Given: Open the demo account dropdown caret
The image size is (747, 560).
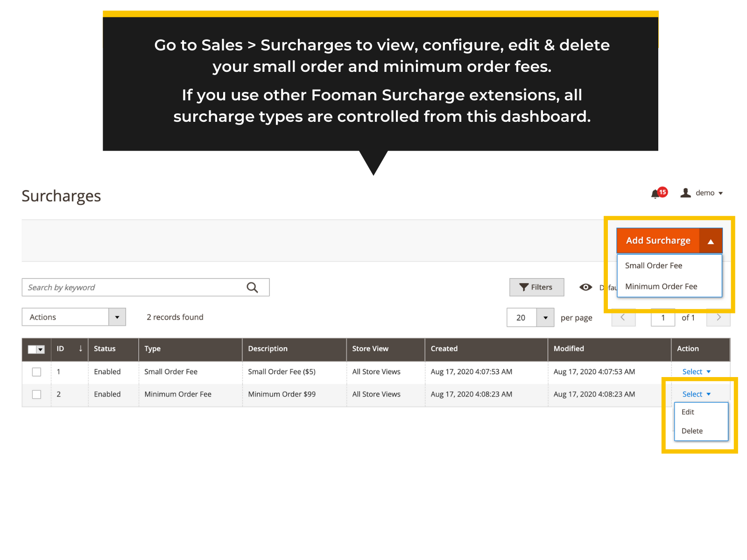Looking at the screenshot, I should tap(721, 193).
